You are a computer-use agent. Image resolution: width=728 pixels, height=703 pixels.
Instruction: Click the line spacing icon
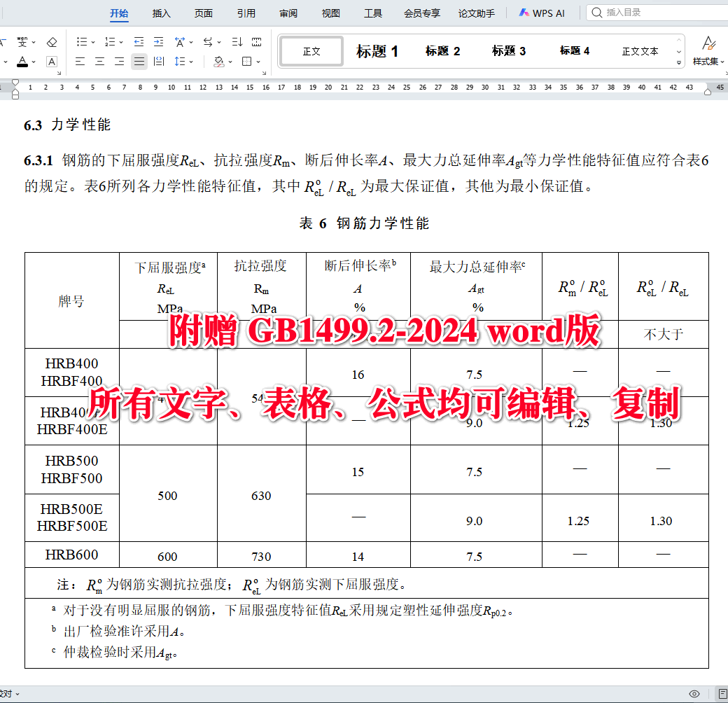[x=180, y=62]
